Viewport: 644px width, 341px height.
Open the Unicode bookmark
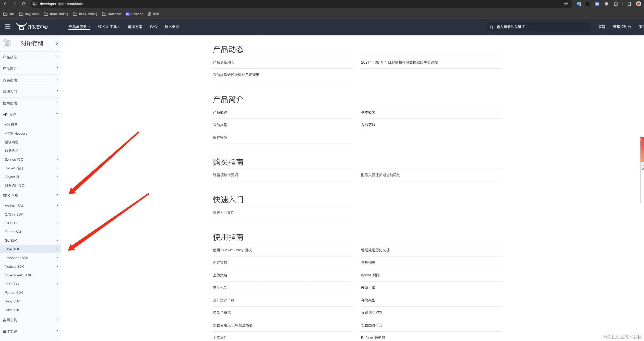135,14
